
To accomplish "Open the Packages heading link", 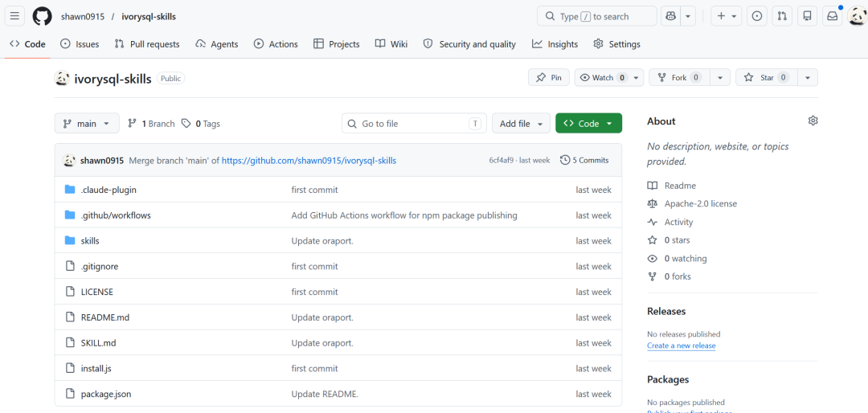I will click(x=668, y=379).
